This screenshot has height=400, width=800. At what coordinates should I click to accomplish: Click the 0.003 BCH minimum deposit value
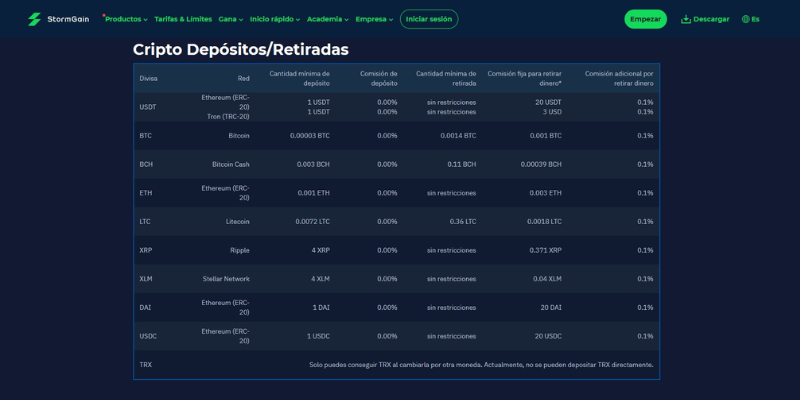point(313,164)
